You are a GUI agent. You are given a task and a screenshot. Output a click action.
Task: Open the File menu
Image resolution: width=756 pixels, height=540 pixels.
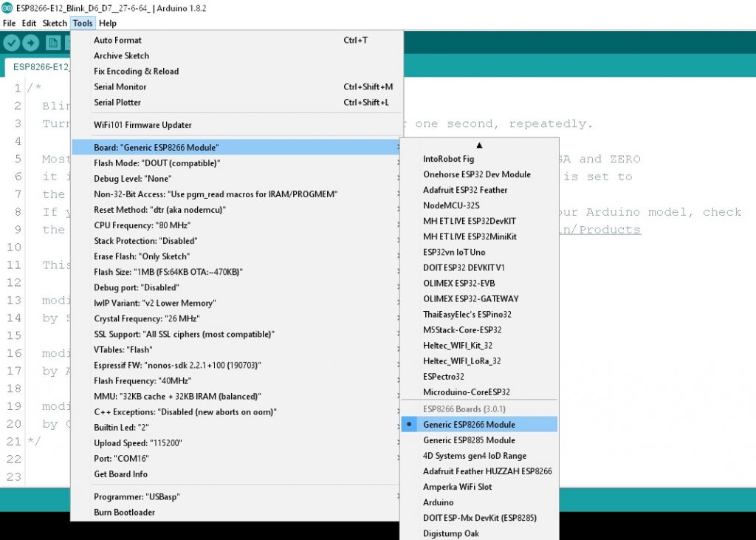[x=9, y=23]
